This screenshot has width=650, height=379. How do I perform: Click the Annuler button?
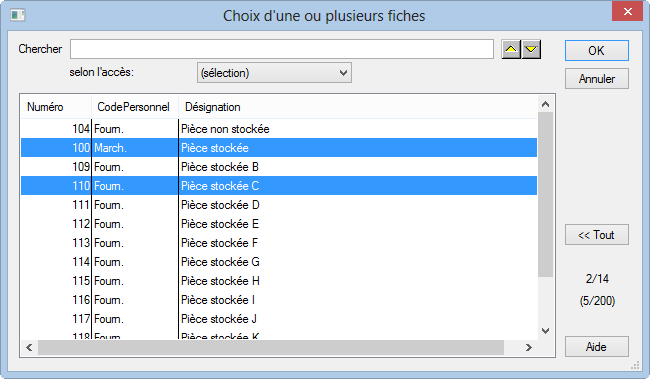pos(597,78)
